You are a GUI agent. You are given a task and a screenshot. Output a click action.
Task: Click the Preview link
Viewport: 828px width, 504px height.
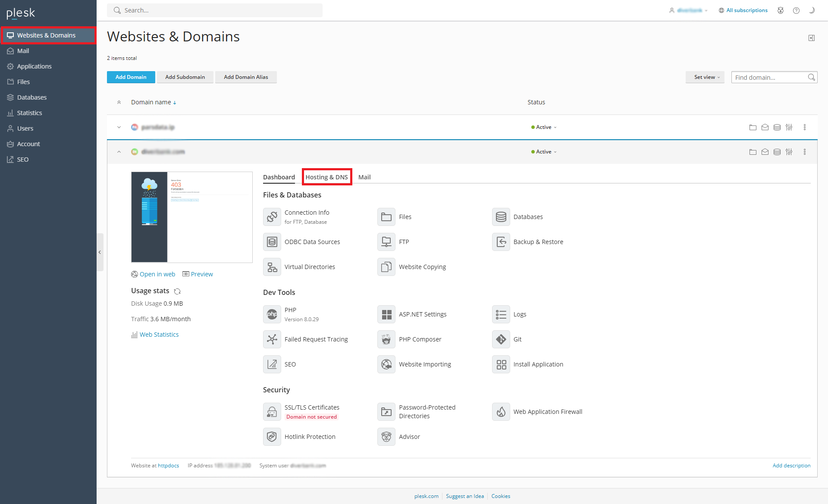tap(198, 274)
